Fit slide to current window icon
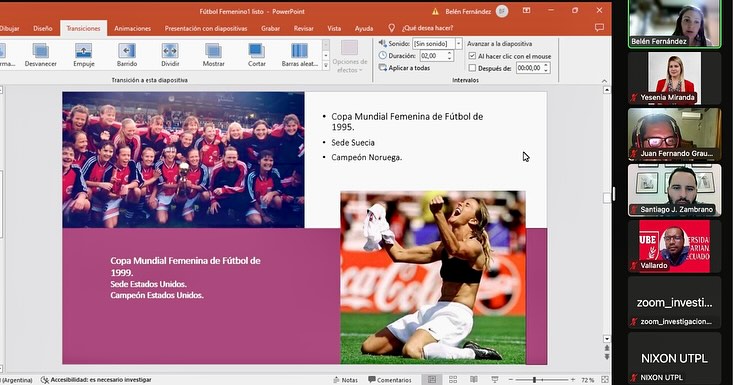Image resolution: width=733 pixels, height=385 pixels. 605,379
